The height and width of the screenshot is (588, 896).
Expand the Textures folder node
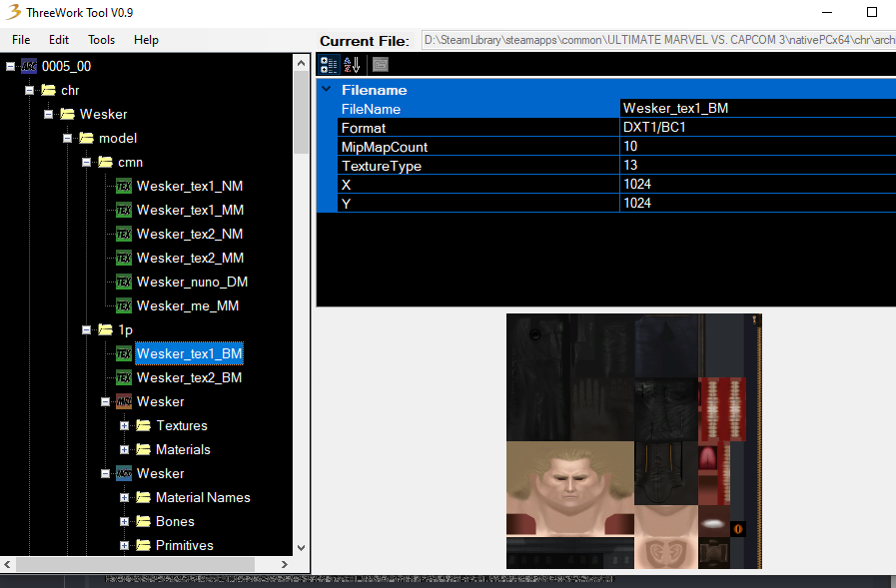point(124,426)
